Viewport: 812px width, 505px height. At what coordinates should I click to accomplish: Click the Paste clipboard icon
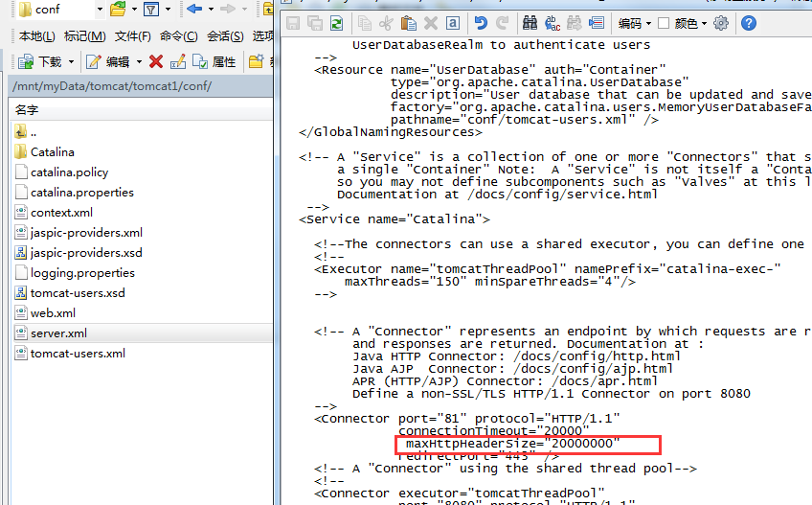pyautogui.click(x=409, y=23)
